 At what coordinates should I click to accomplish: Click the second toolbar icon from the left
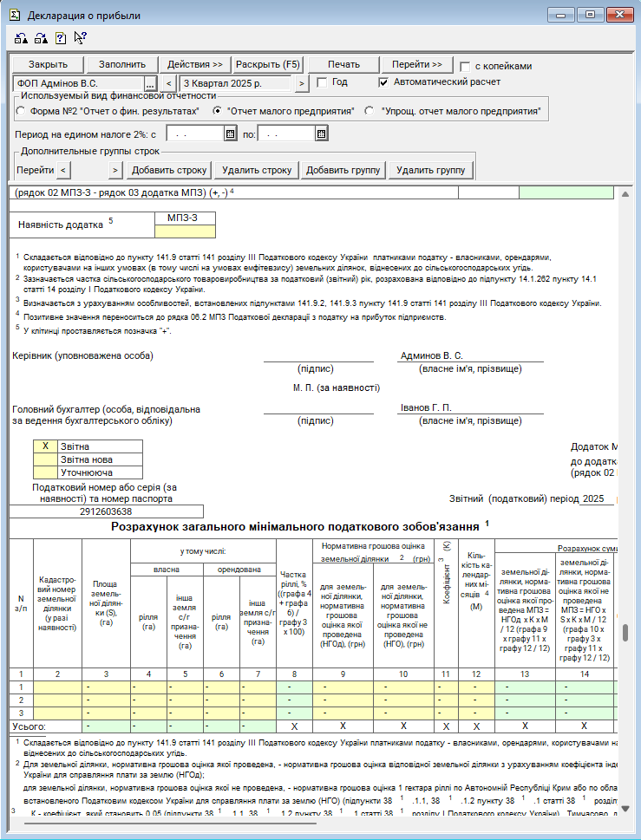pyautogui.click(x=41, y=37)
